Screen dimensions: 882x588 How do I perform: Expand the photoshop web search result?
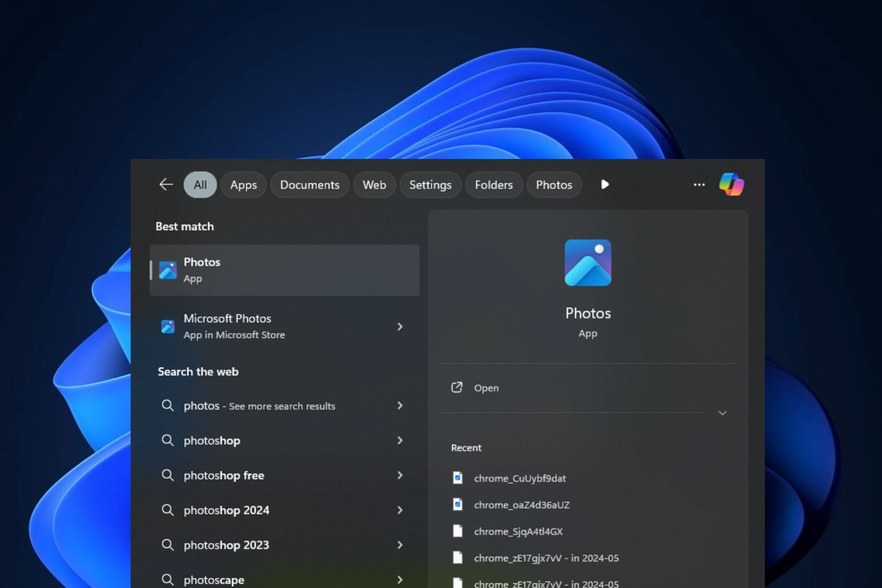[x=400, y=440]
